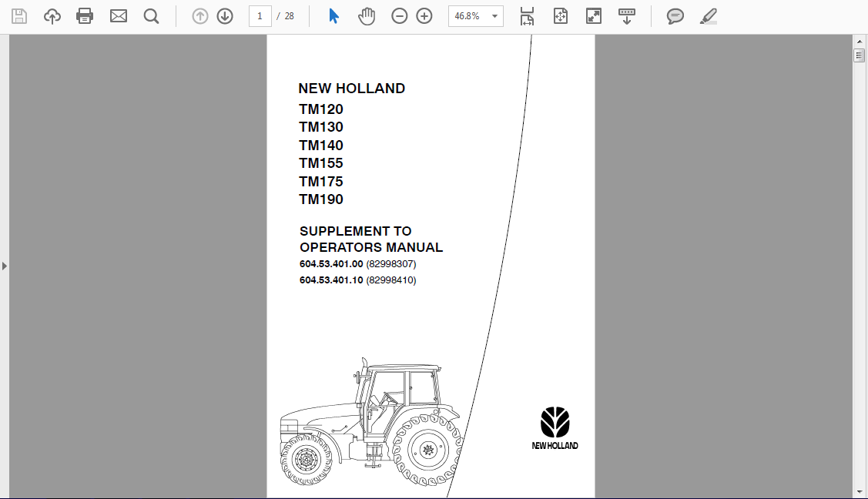Image resolution: width=868 pixels, height=499 pixels.
Task: Click the scrollbar down arrow
Action: click(860, 492)
